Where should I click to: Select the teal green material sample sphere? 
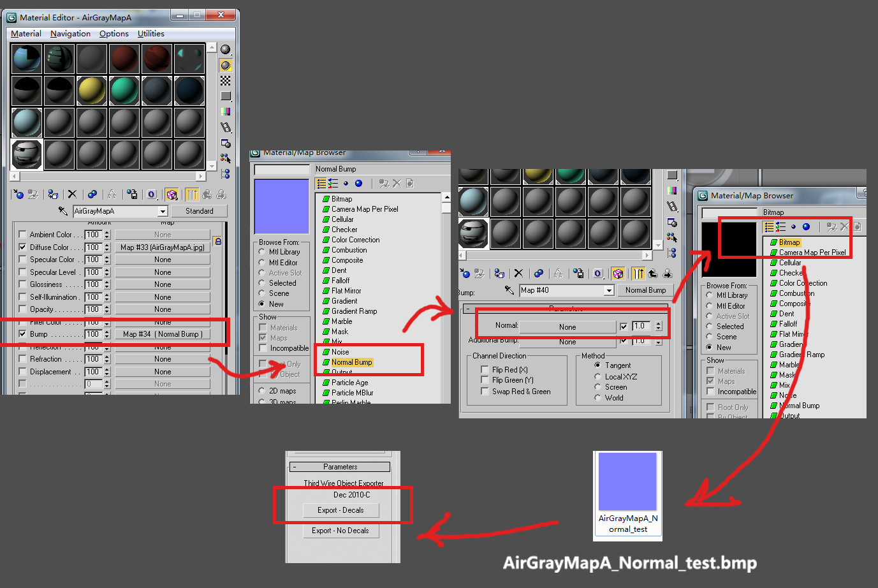click(124, 91)
